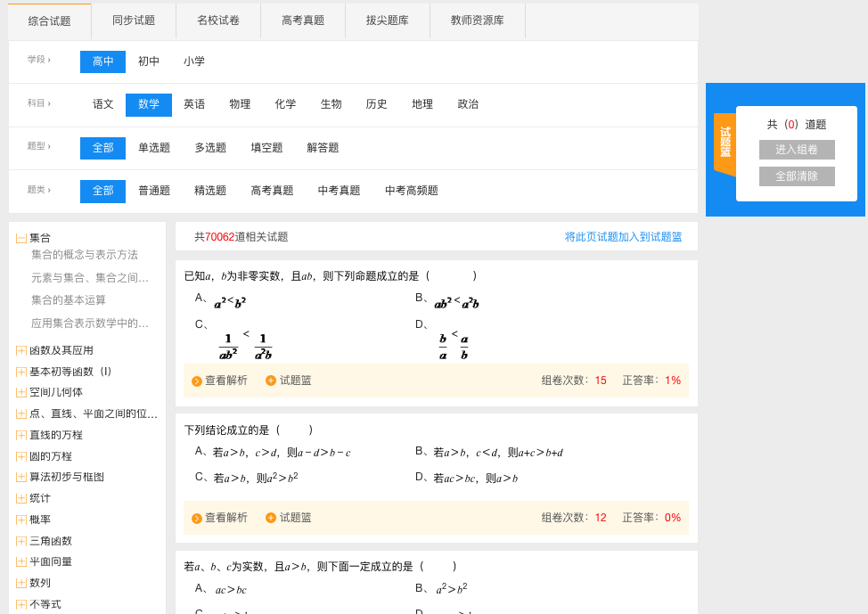Expand the 空间几何体 tree node

[x=21, y=393]
